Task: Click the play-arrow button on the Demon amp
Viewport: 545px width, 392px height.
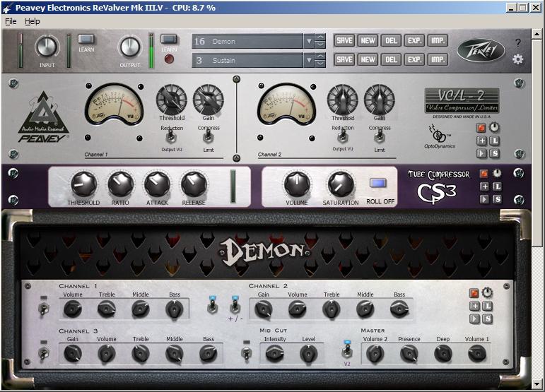Action: pos(474,319)
